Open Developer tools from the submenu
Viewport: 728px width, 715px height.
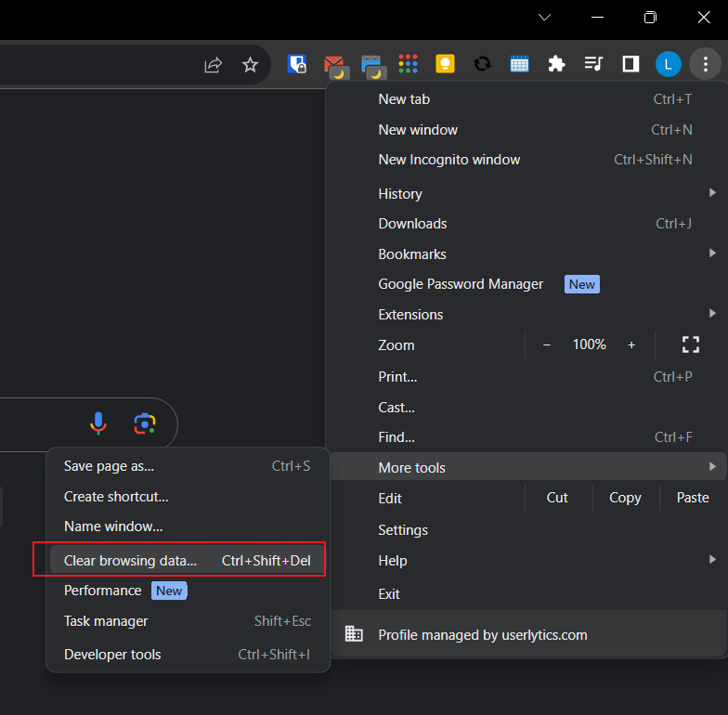click(112, 655)
